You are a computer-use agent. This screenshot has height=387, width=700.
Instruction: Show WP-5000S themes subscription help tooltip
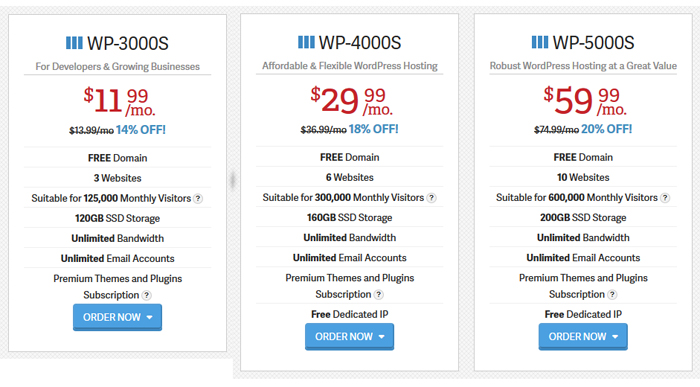click(612, 295)
